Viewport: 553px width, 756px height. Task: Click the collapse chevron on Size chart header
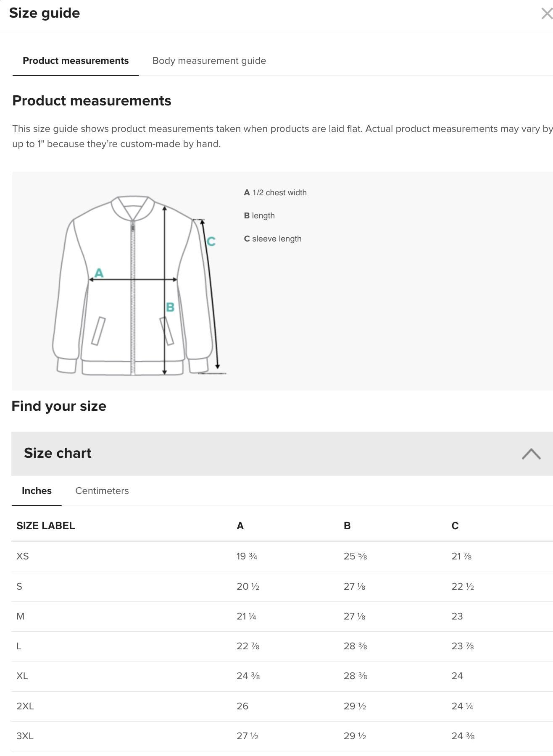click(531, 453)
